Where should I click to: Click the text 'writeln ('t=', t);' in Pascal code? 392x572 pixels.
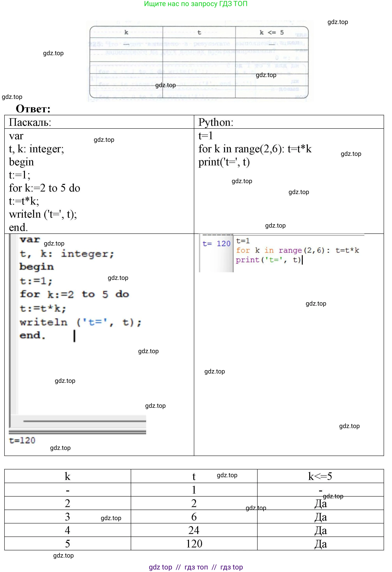click(x=43, y=214)
